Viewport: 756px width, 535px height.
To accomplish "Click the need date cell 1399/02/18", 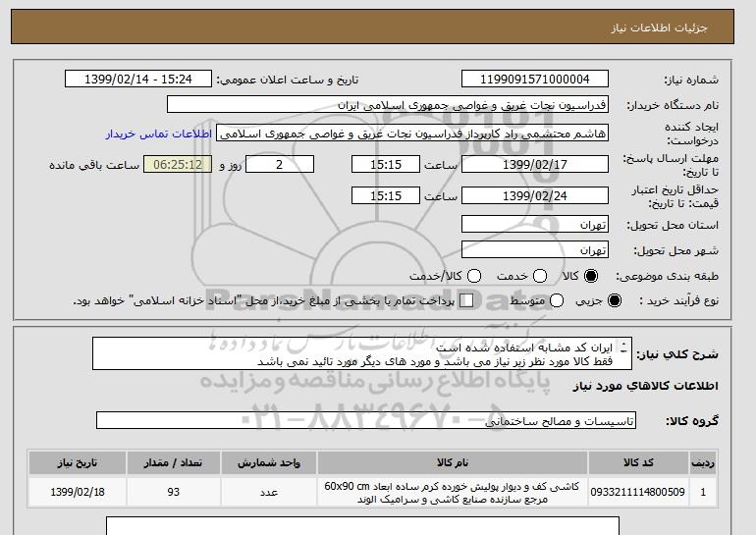I will pos(78,492).
